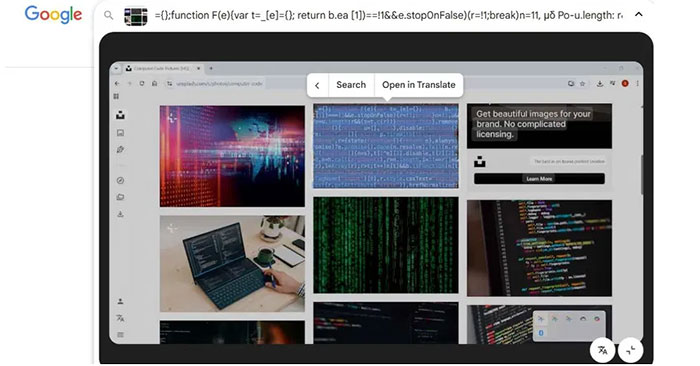
Task: Open the browser three-dot menu
Action: [x=638, y=83]
